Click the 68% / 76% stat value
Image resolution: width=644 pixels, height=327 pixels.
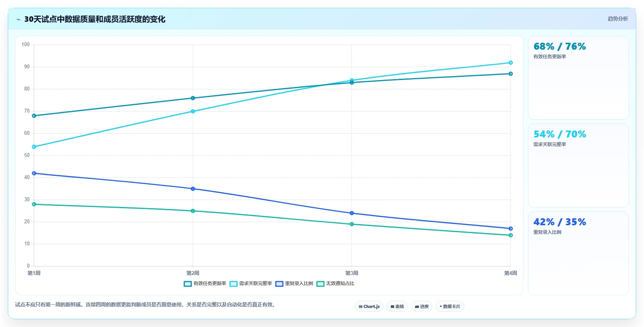(x=559, y=47)
